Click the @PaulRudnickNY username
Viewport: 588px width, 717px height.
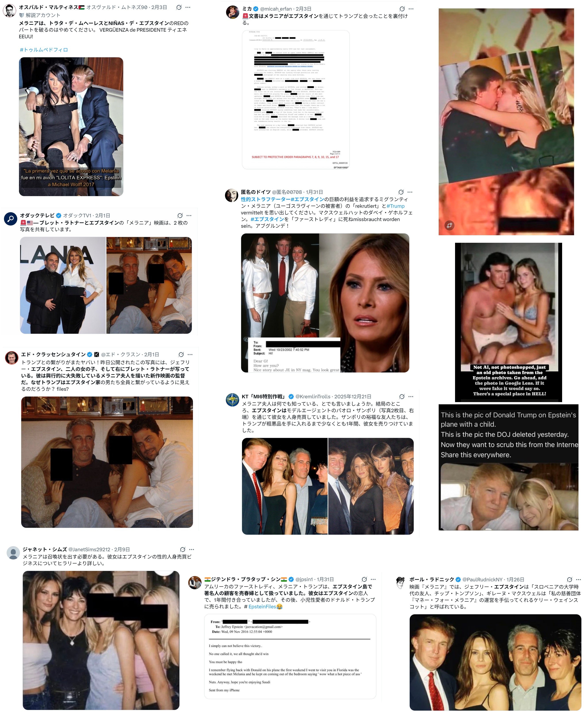tap(482, 579)
